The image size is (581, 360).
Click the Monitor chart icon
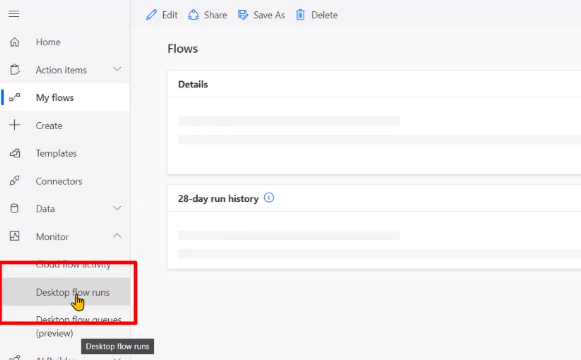(x=14, y=236)
